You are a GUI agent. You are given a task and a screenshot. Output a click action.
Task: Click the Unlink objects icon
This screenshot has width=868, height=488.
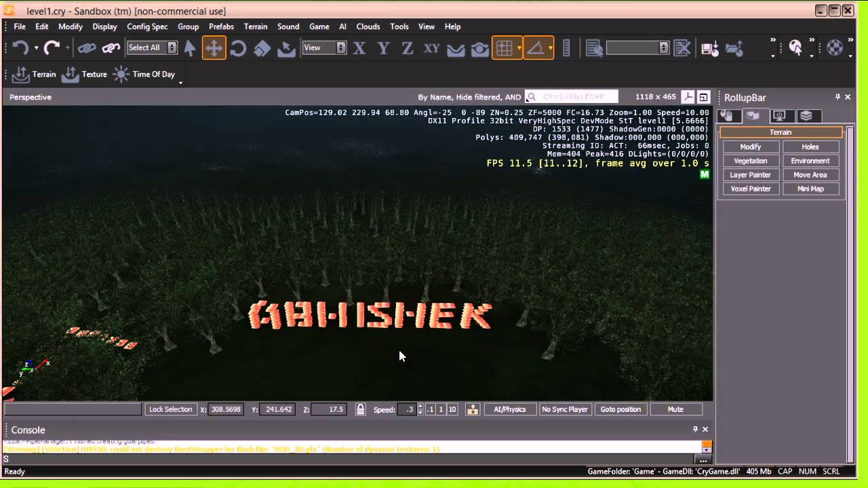point(111,47)
